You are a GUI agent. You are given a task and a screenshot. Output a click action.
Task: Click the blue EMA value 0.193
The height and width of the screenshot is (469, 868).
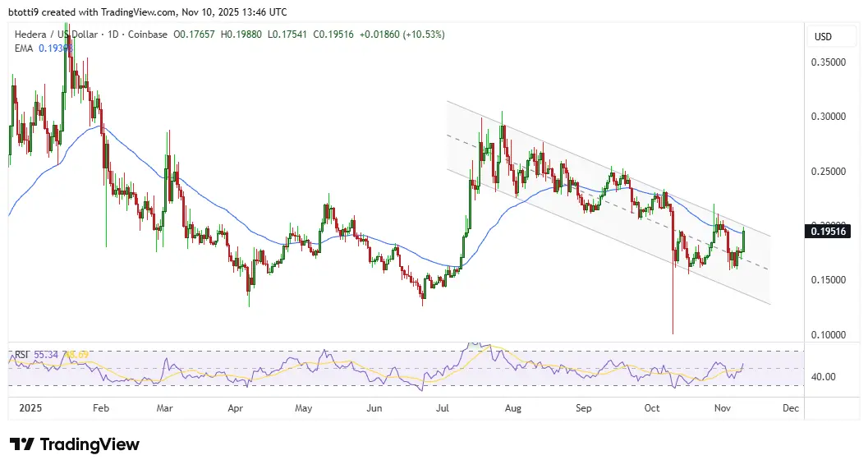coord(55,48)
